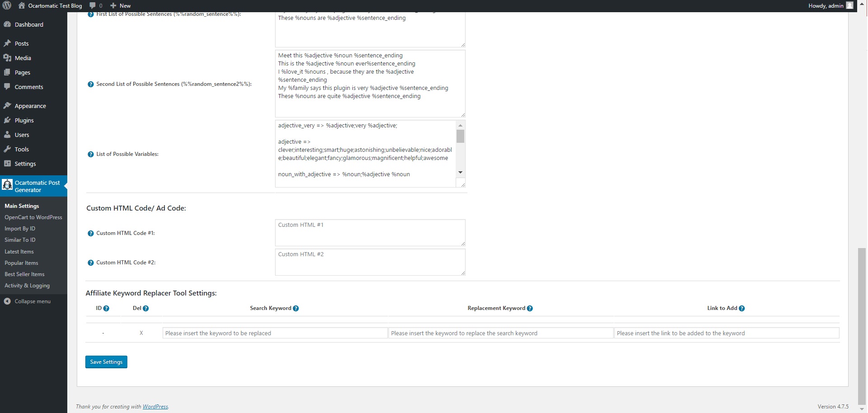Click the Link to Add input field

click(x=727, y=333)
